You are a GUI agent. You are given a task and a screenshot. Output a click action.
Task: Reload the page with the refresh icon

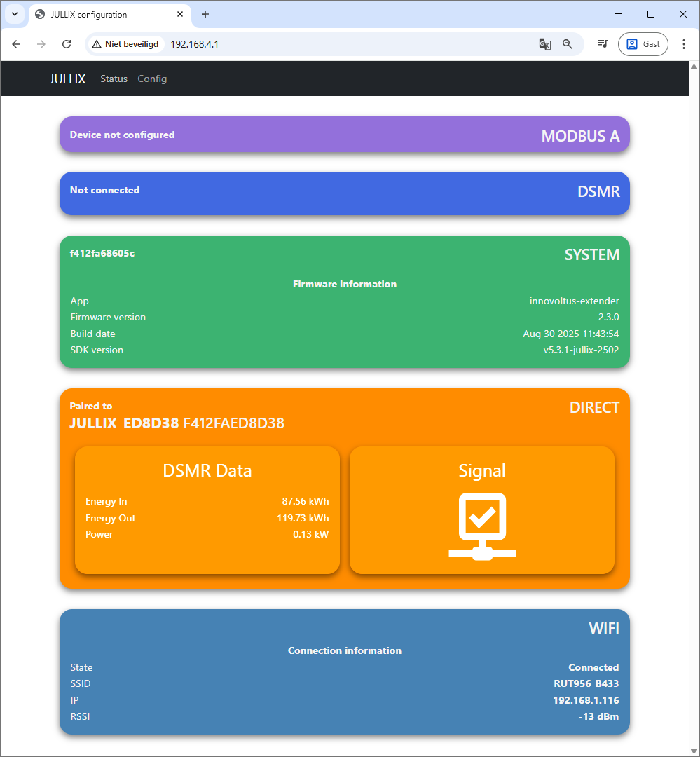[67, 44]
